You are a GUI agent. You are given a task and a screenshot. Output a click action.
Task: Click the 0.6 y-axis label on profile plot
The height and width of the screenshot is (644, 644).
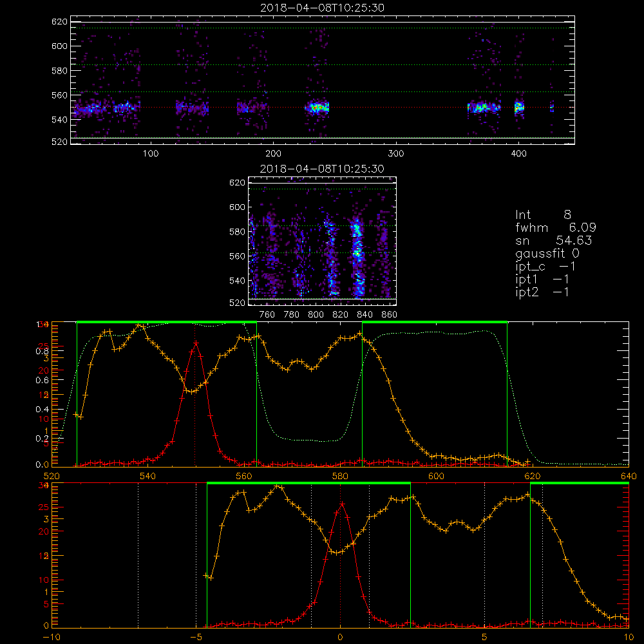click(42, 381)
